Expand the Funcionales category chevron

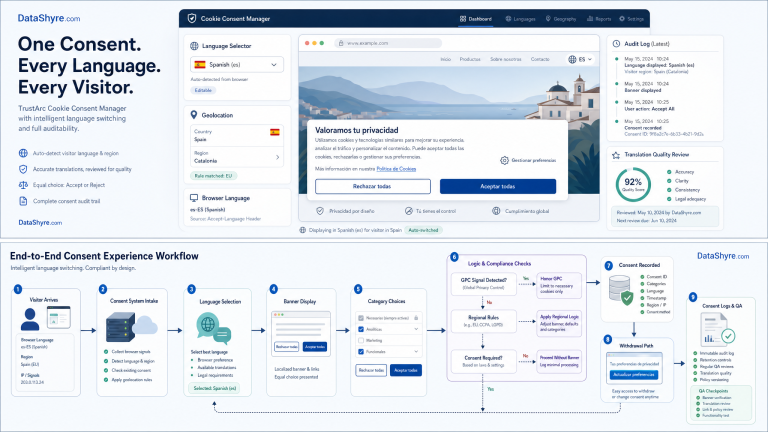click(x=416, y=352)
